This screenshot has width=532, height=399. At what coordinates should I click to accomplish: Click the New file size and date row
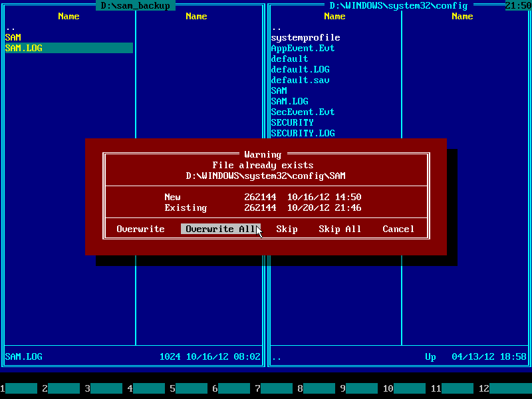(263, 197)
